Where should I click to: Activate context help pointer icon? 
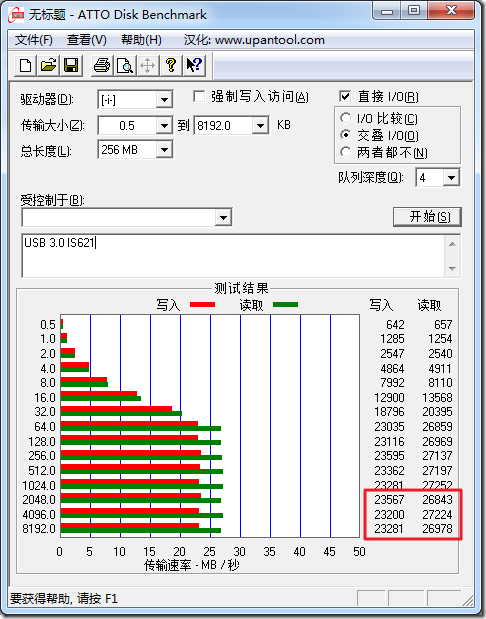[x=194, y=65]
